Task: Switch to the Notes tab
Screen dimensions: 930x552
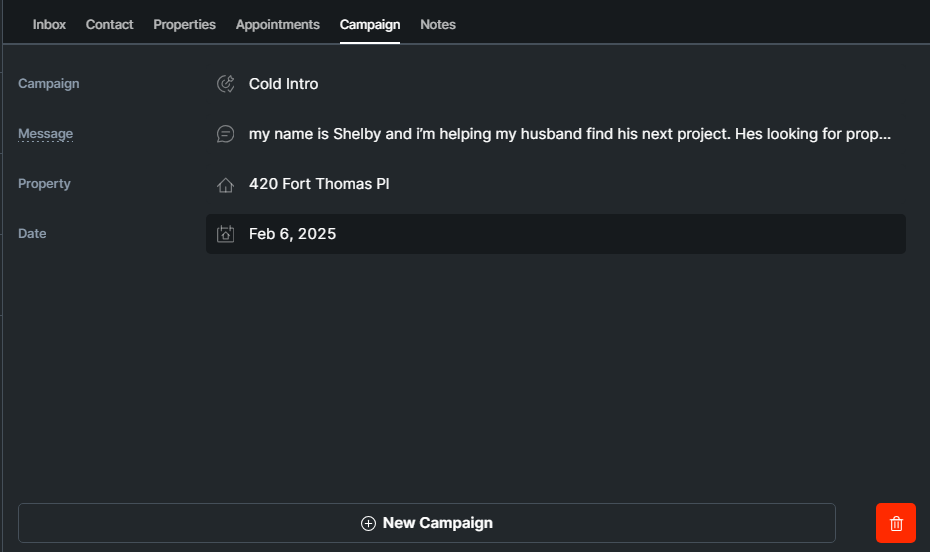Action: [x=438, y=24]
